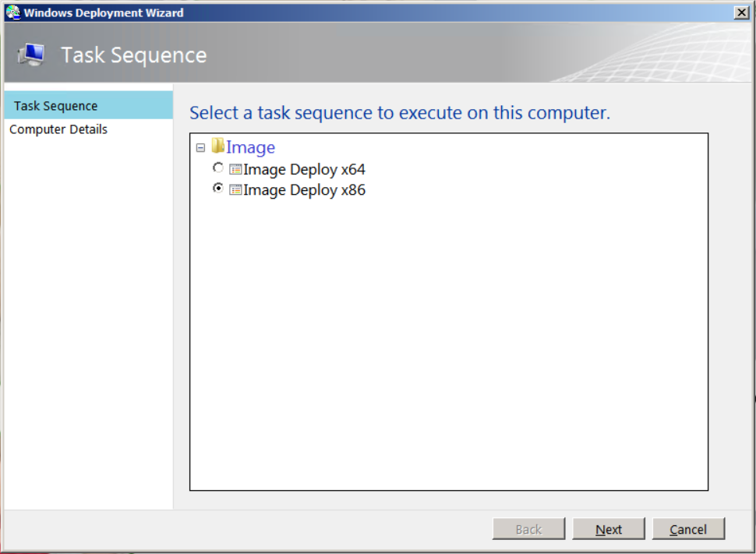Click the Image Deploy x86 label text
756x554 pixels.
pos(305,189)
